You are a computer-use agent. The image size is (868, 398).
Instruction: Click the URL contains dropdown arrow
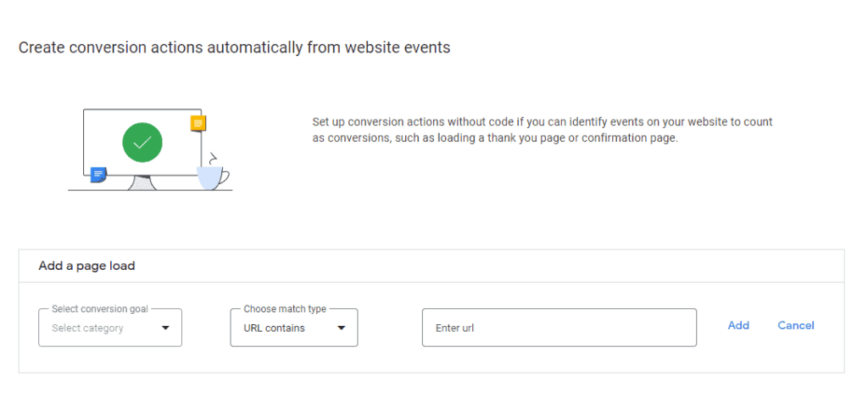342,328
